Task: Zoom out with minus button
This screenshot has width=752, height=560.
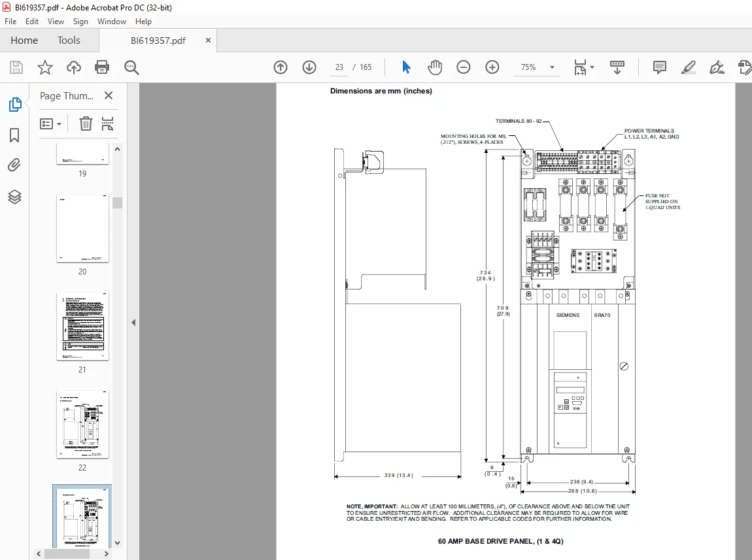Action: [463, 67]
